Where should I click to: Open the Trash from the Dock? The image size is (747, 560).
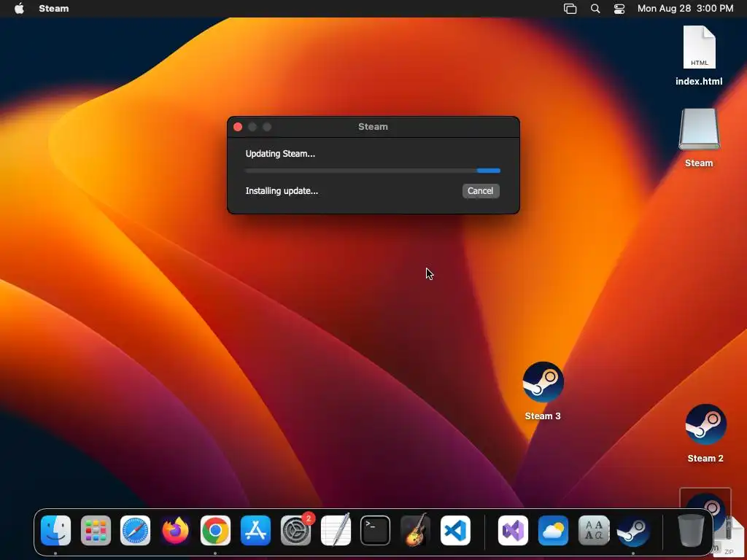click(692, 531)
